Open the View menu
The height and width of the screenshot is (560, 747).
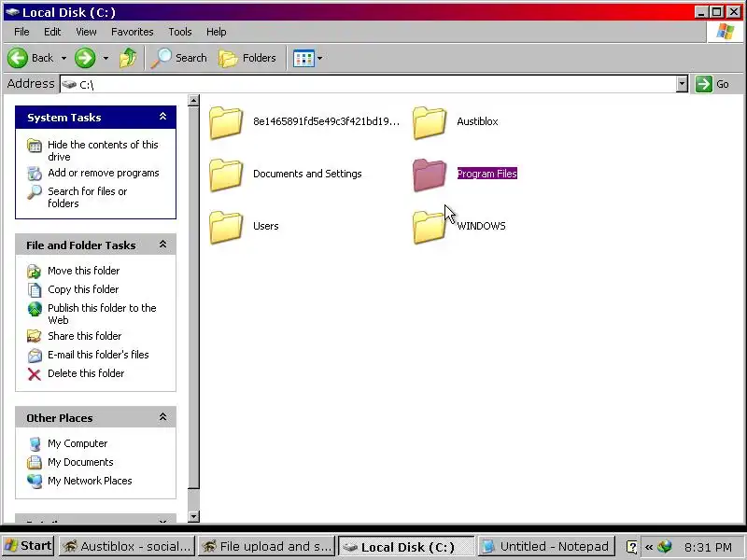tap(86, 32)
